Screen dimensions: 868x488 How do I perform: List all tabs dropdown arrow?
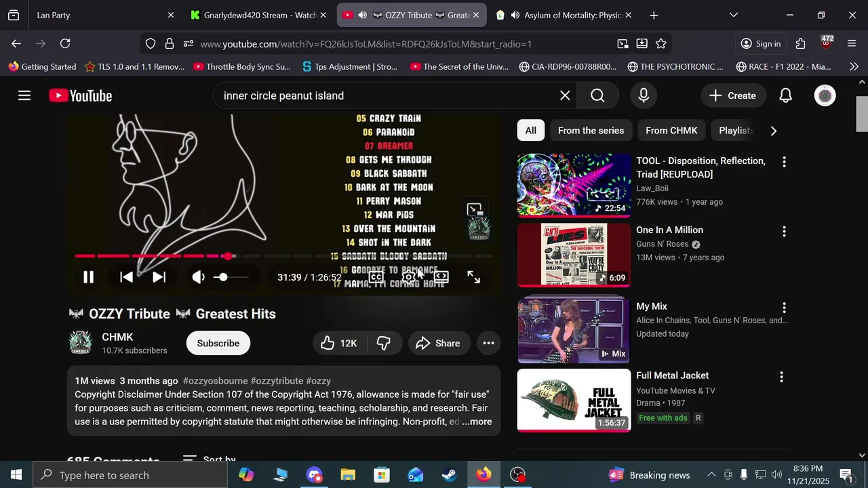pyautogui.click(x=734, y=15)
